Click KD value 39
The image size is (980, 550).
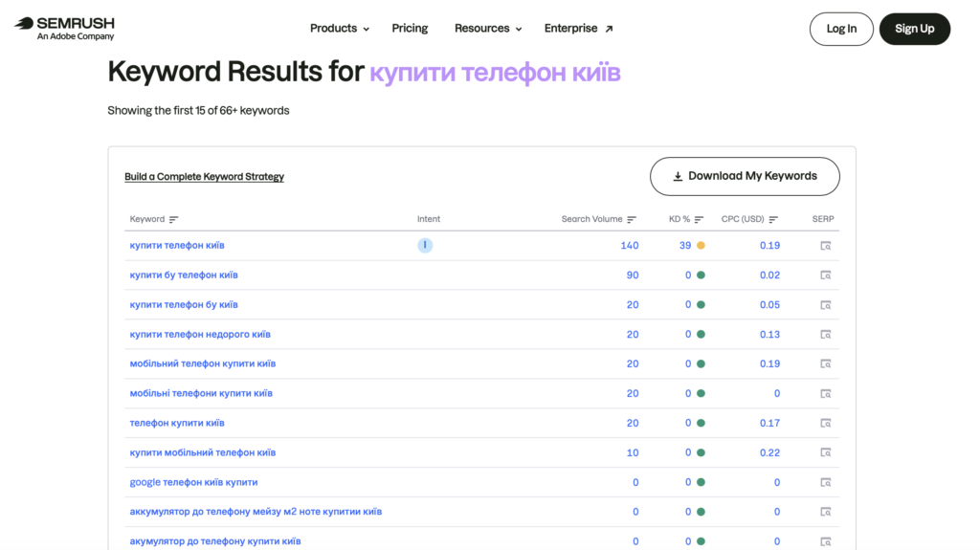pos(685,246)
